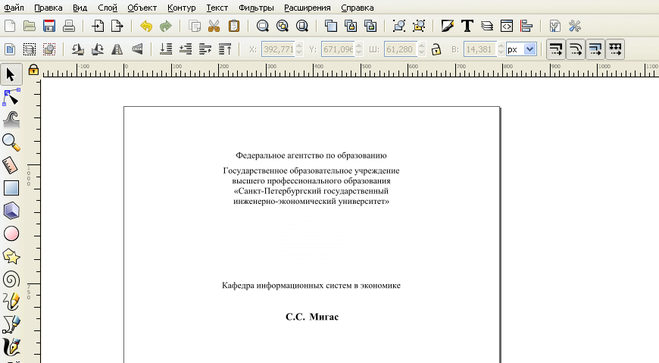Select the Spiral tool
This screenshot has height=363, width=659.
tap(11, 279)
